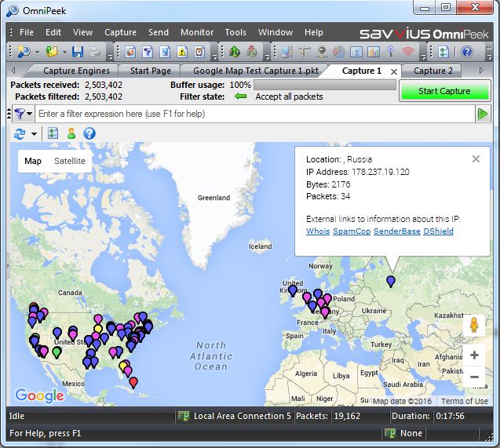Open the Send menu
This screenshot has width=500, height=448.
[159, 32]
